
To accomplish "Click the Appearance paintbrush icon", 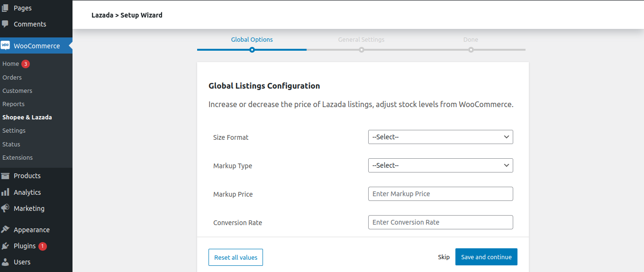I will 5,230.
